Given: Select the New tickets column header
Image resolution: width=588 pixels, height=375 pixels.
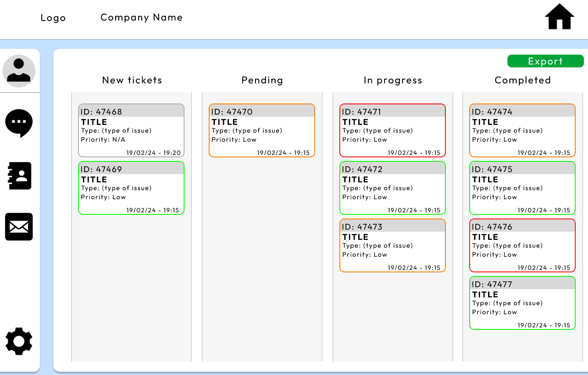Looking at the screenshot, I should tap(131, 80).
